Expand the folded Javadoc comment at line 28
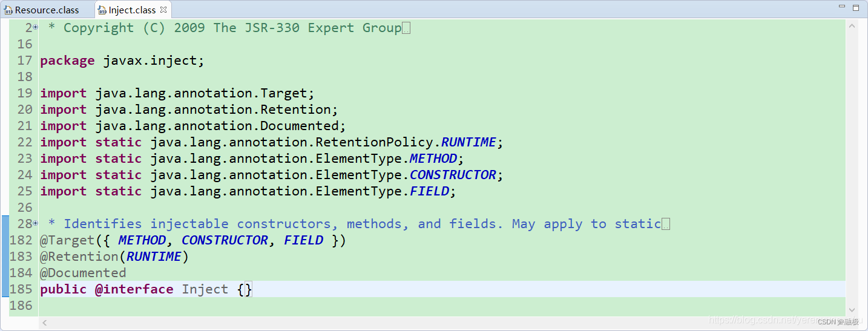 pyautogui.click(x=35, y=224)
